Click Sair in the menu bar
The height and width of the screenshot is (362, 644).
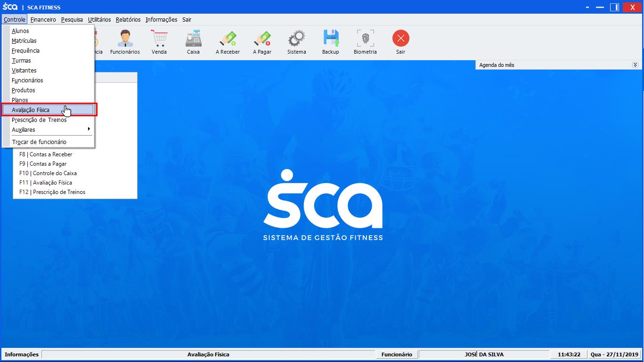tap(187, 19)
